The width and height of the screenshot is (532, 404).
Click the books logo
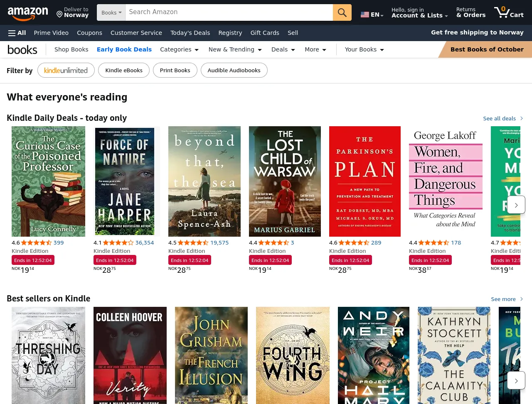coord(22,49)
